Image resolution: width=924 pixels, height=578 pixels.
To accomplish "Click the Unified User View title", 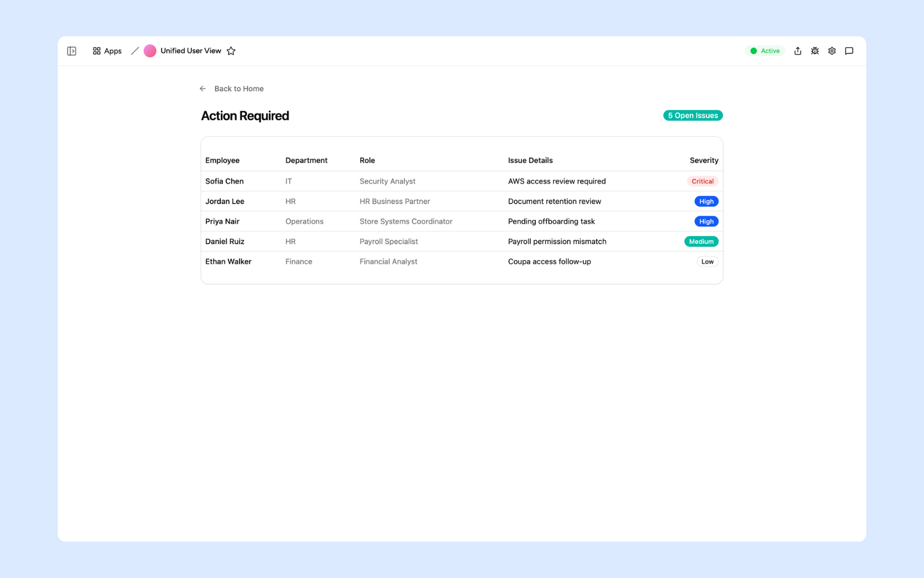I will point(191,51).
